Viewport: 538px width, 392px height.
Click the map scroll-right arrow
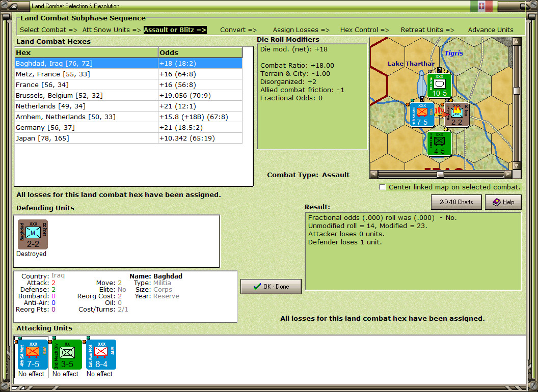(508, 174)
